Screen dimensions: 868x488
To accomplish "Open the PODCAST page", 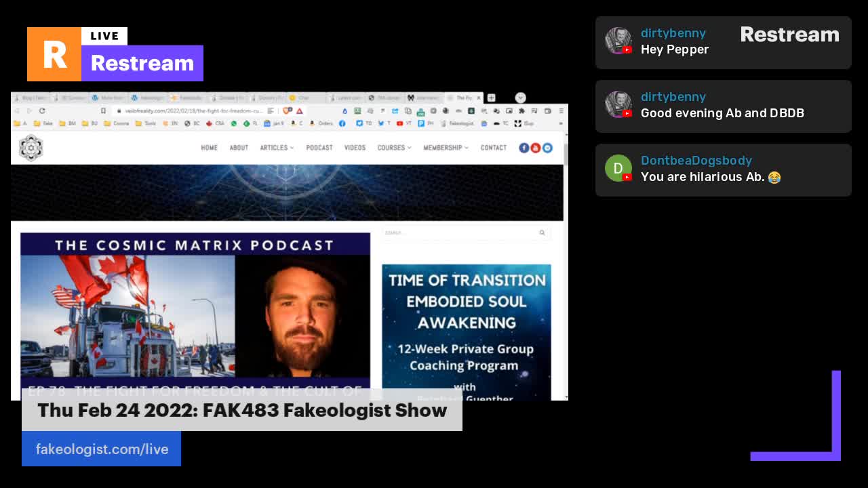I will coord(319,148).
